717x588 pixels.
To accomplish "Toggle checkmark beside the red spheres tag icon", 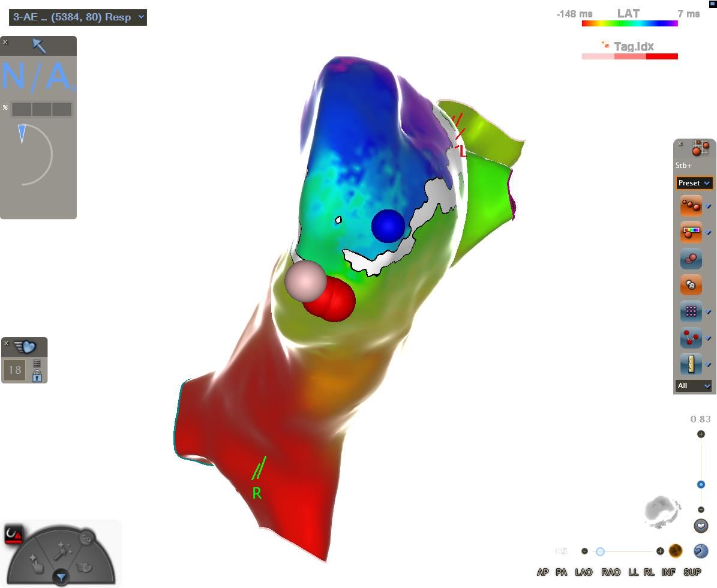I will click(x=709, y=206).
